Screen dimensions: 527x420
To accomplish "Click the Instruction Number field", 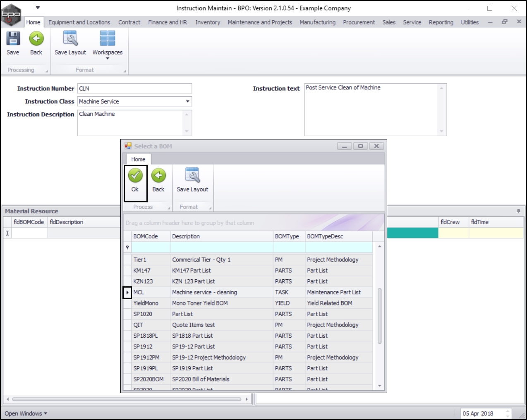I will [134, 89].
